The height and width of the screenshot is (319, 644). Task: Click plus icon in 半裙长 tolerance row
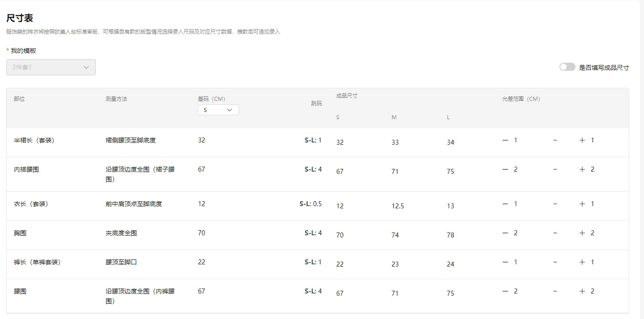click(582, 140)
